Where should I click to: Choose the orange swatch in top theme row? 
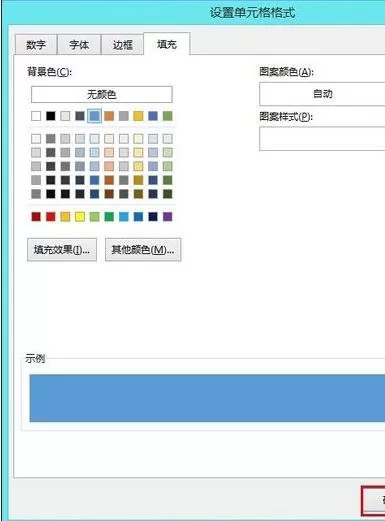[x=109, y=116]
